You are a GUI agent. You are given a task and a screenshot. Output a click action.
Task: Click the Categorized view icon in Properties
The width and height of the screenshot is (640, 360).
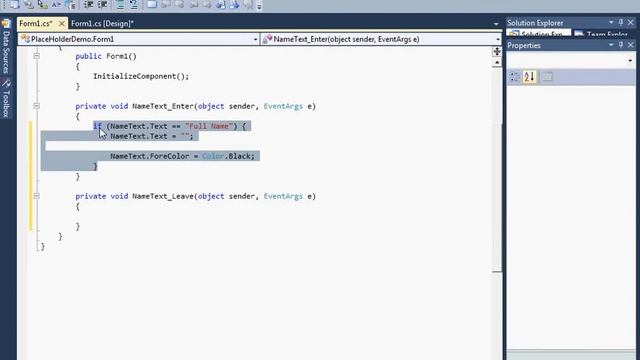tap(515, 77)
